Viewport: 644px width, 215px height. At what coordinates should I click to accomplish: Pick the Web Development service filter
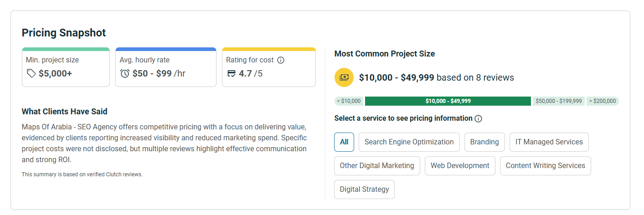(x=460, y=166)
